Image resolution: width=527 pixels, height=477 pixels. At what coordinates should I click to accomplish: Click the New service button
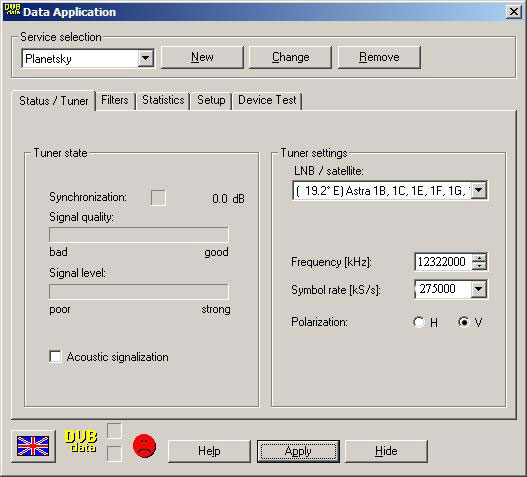(202, 57)
